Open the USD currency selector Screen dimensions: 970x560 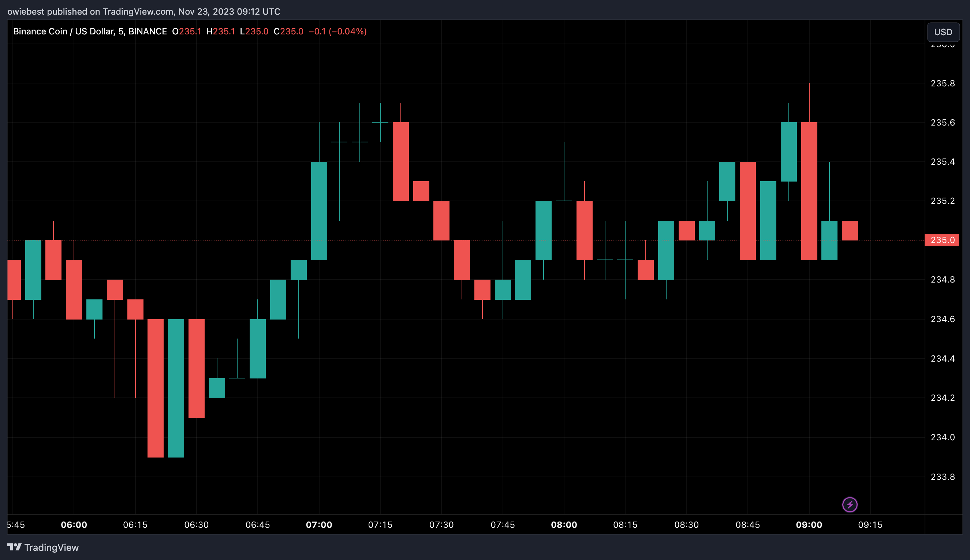click(943, 32)
